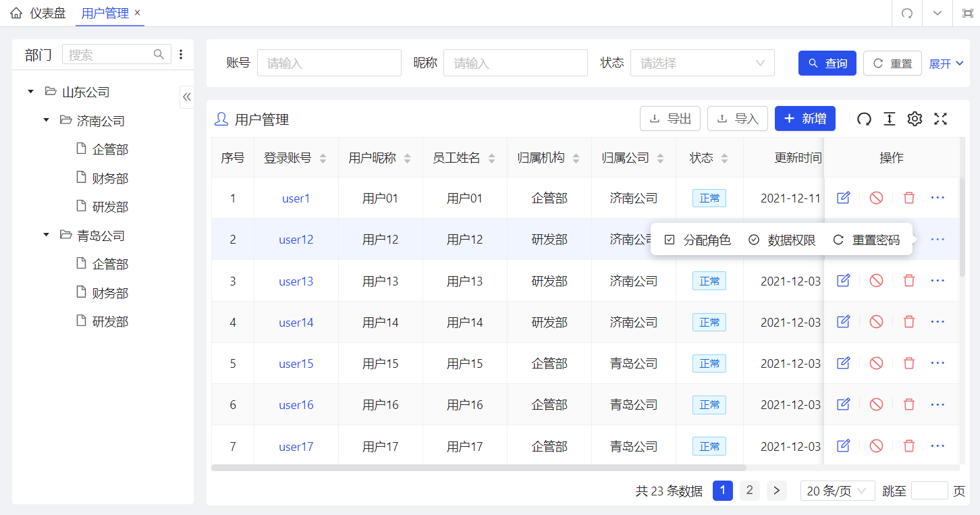The width and height of the screenshot is (980, 515).
Task: Click the 跳至 page number box
Action: pos(929,491)
